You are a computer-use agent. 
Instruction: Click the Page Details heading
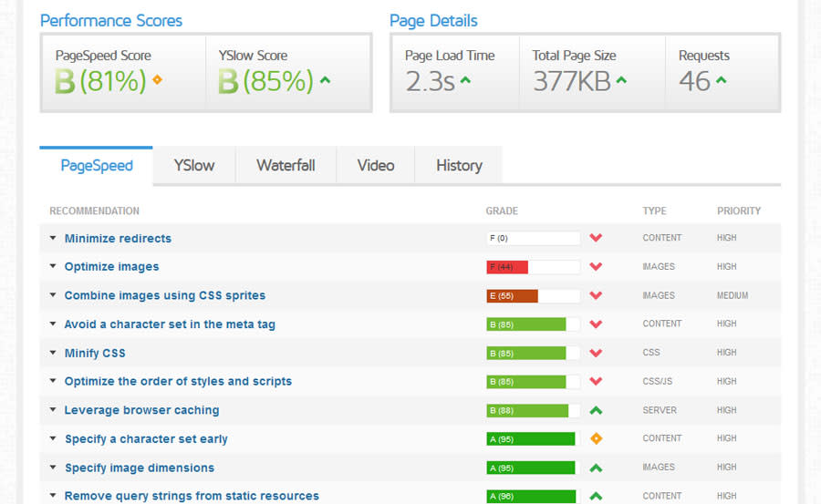pyautogui.click(x=433, y=20)
